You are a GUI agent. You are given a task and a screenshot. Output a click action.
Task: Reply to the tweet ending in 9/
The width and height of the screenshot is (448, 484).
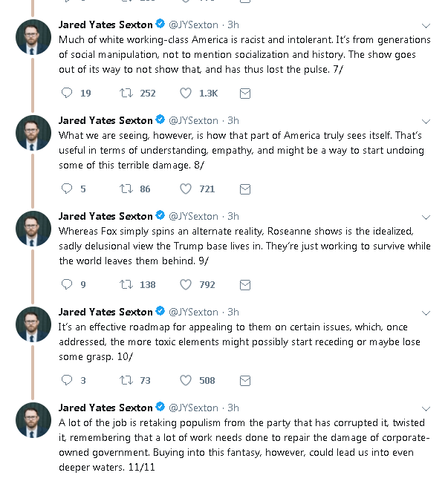click(67, 284)
